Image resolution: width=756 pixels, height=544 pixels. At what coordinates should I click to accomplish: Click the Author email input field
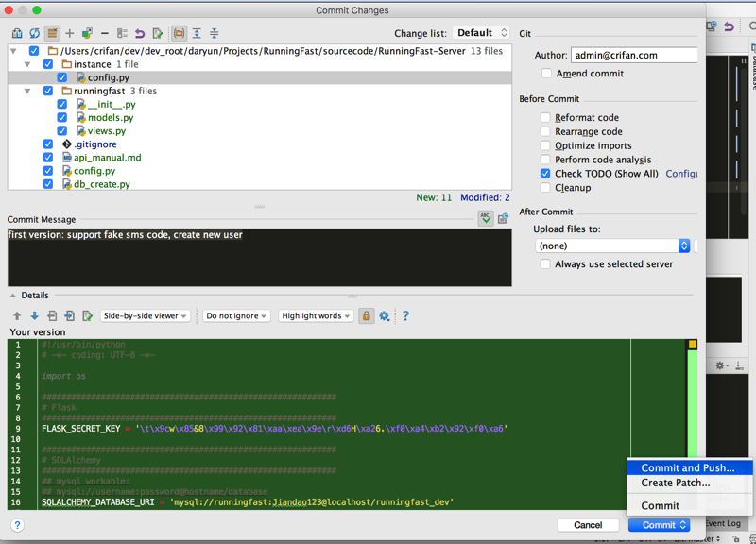click(633, 56)
